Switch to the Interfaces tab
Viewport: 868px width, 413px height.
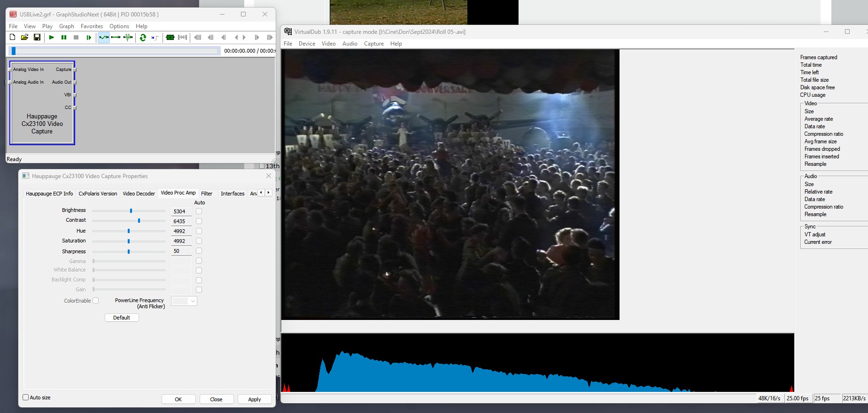(232, 194)
